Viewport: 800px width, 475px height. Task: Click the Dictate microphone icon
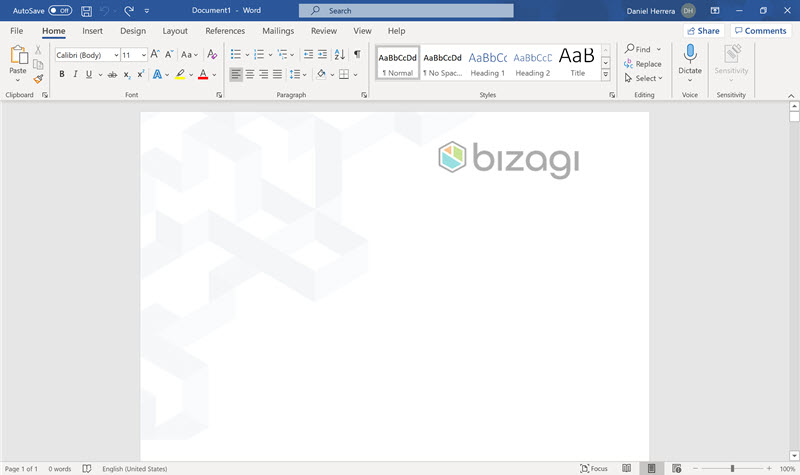690,54
